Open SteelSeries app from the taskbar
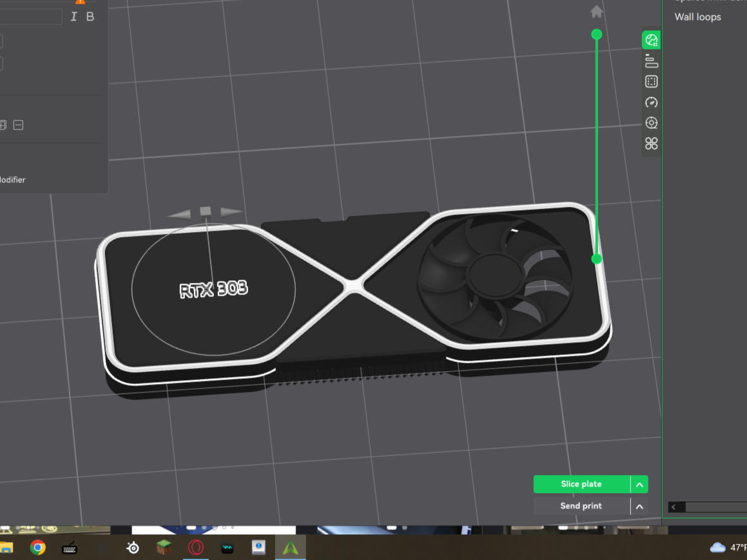 132,548
